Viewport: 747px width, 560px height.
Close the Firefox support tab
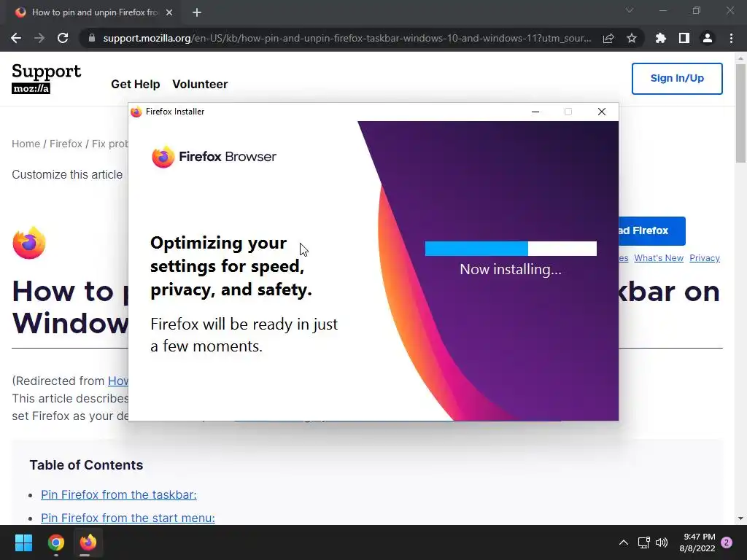click(169, 12)
